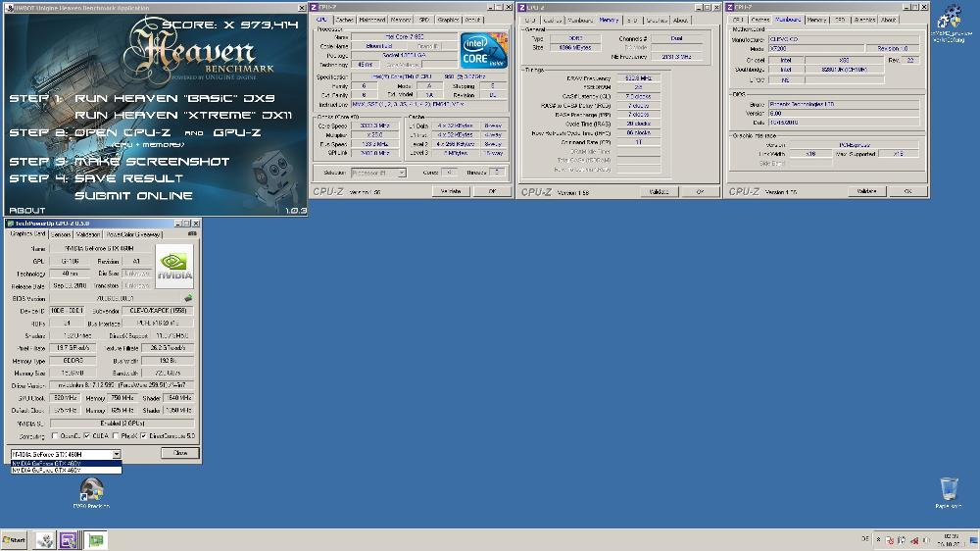Image resolution: width=980 pixels, height=551 pixels.
Task: Select the Graphics Card tab in GPU-Z
Action: [28, 234]
